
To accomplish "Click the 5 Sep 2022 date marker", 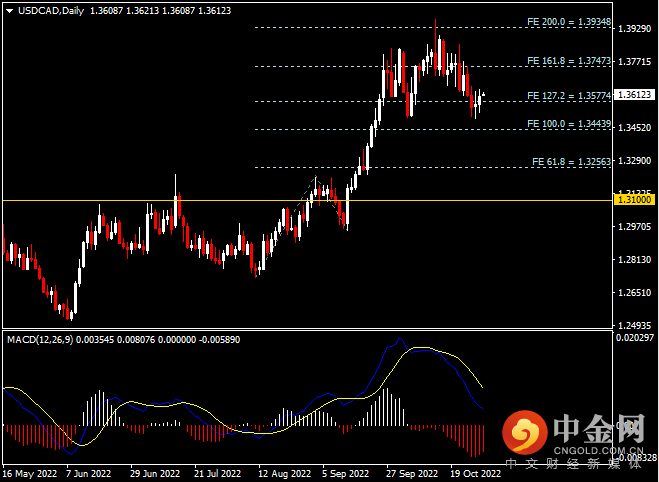I will click(x=345, y=474).
